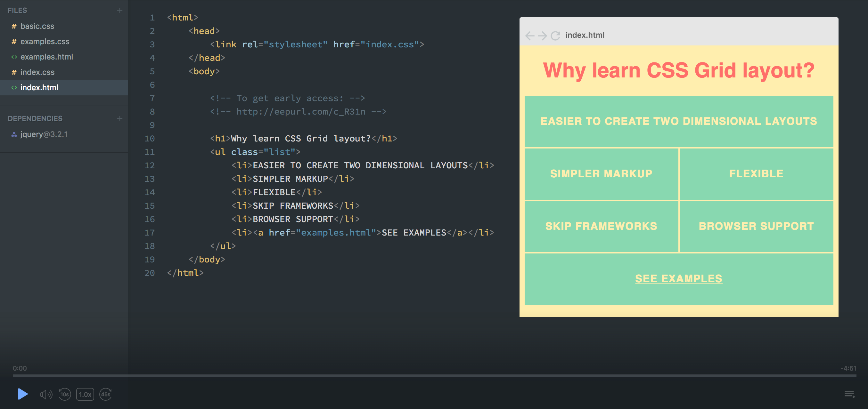
Task: Select the jquery@3.2.1 dependency
Action: point(44,134)
